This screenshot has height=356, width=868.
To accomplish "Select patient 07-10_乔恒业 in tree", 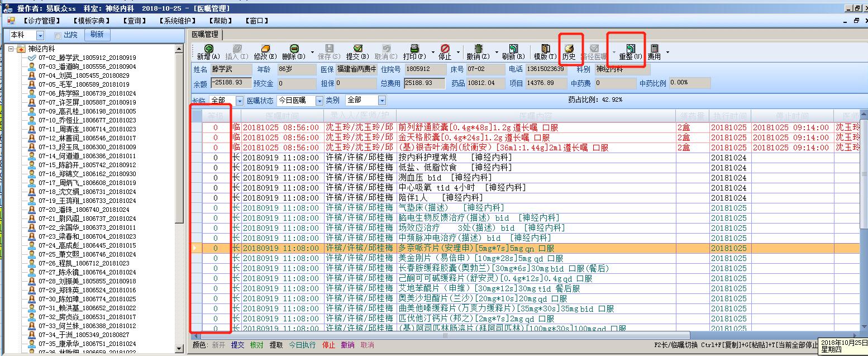I will (87, 120).
